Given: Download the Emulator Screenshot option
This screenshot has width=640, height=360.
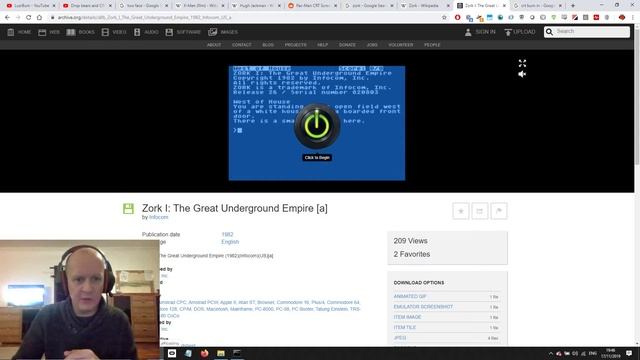Looking at the screenshot, I should tap(423, 307).
